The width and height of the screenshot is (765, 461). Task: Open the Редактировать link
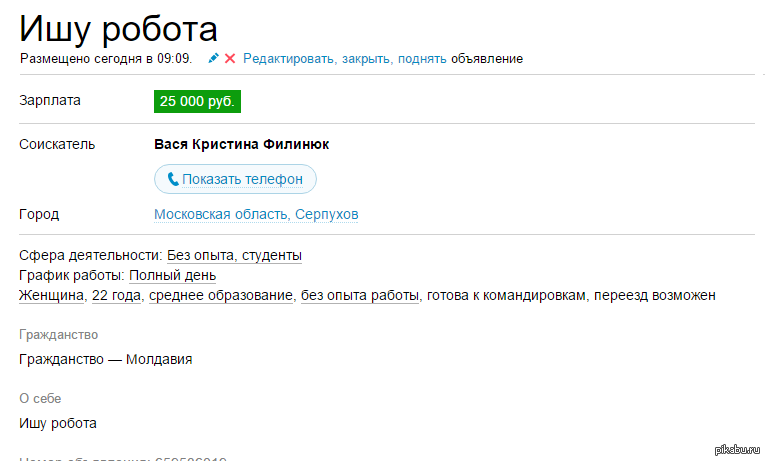tap(289, 59)
